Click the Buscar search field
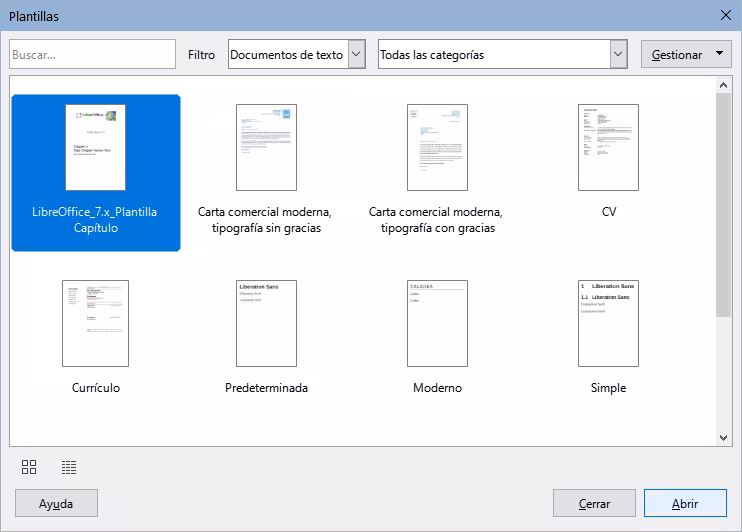Screen dimensions: 742x532 (92, 54)
